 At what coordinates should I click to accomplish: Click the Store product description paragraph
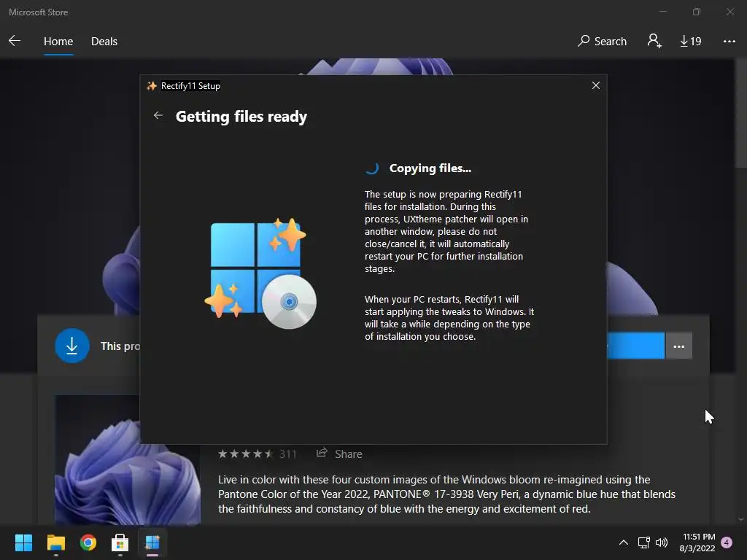446,494
